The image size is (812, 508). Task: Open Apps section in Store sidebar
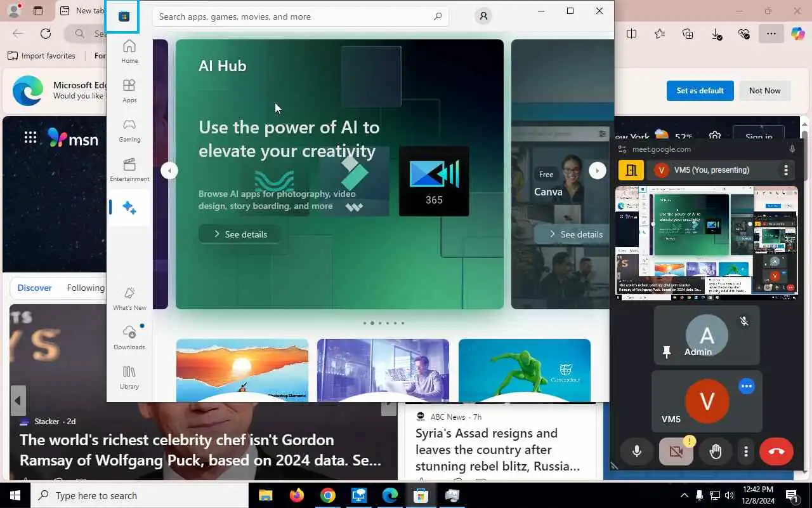click(129, 91)
